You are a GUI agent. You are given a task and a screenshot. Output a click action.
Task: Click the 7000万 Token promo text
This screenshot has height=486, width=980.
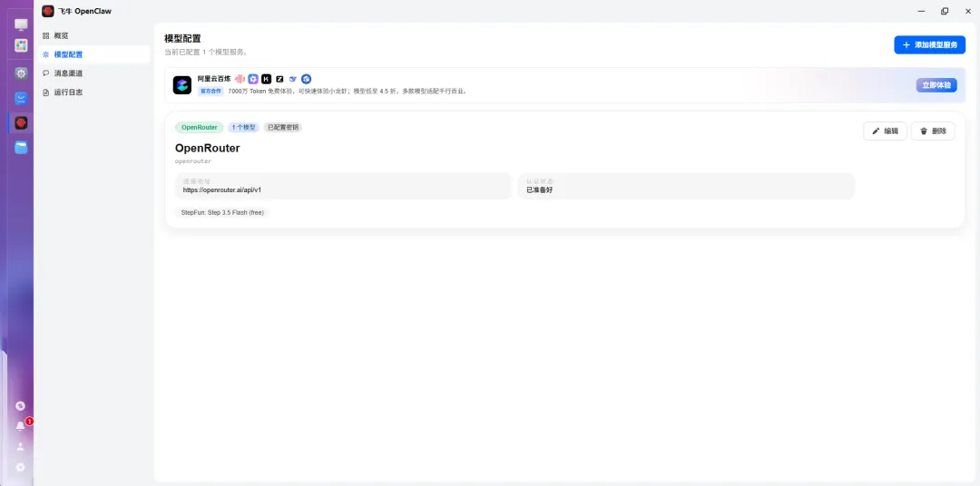pos(348,92)
